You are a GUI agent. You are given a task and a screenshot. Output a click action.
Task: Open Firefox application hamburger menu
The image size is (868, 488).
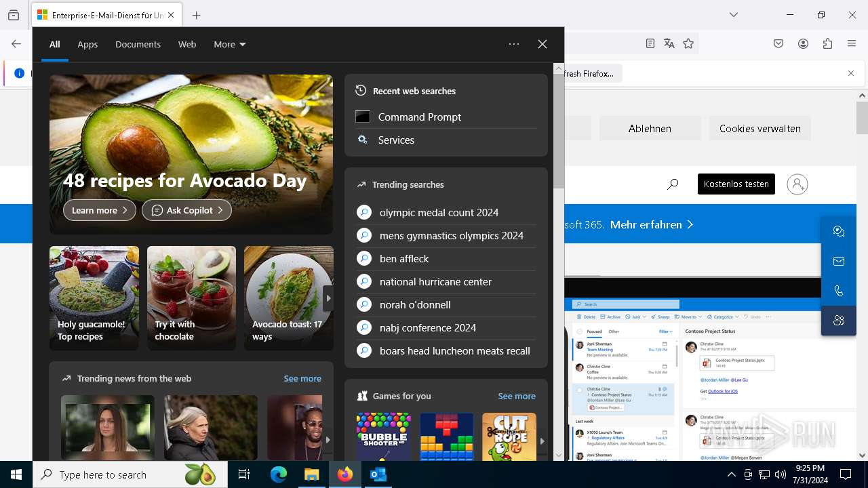(852, 43)
